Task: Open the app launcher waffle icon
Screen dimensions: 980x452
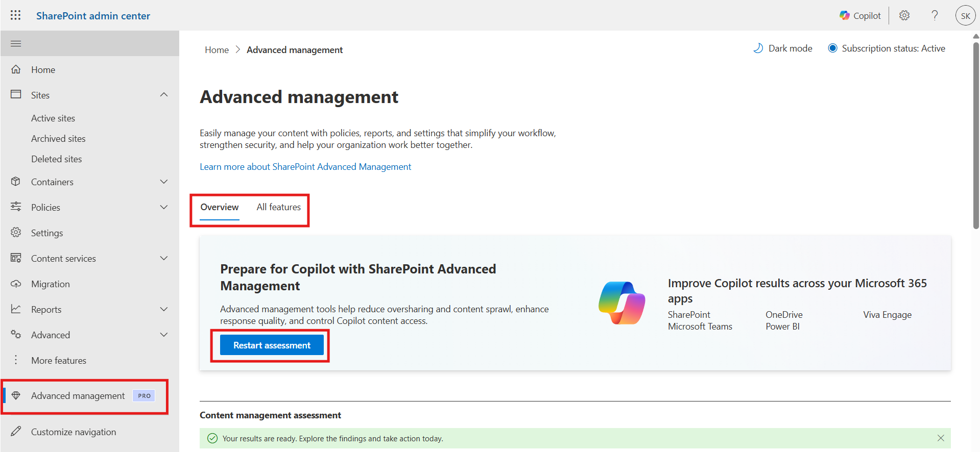Action: pos(16,15)
